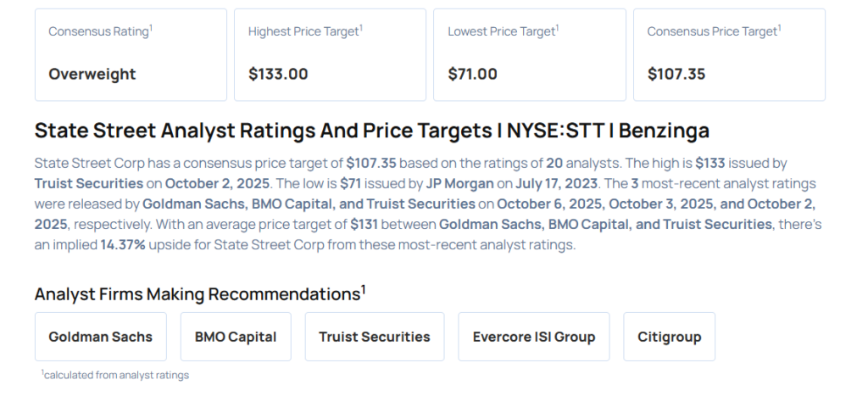Select the BMO Capital firm button

click(236, 337)
